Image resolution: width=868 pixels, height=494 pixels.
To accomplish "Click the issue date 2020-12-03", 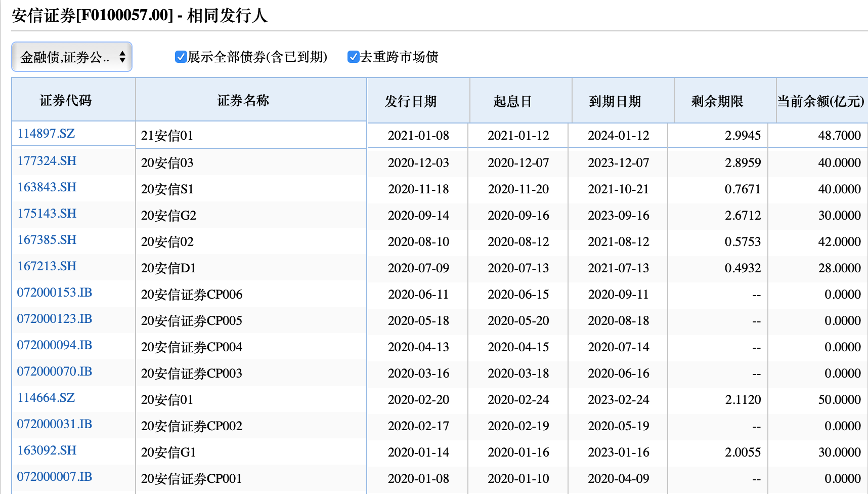I will point(418,162).
